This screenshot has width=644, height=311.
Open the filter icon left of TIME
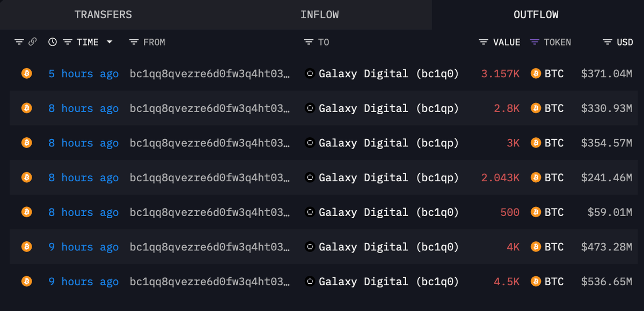68,42
